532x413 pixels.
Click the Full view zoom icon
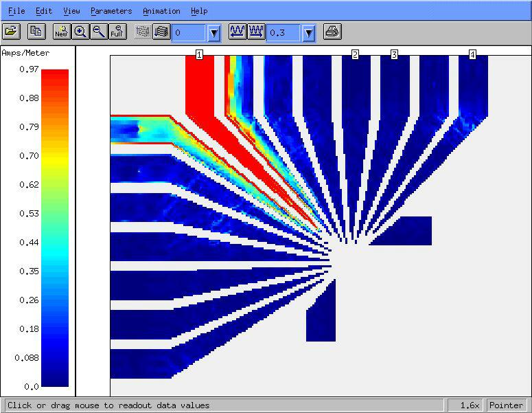118,32
